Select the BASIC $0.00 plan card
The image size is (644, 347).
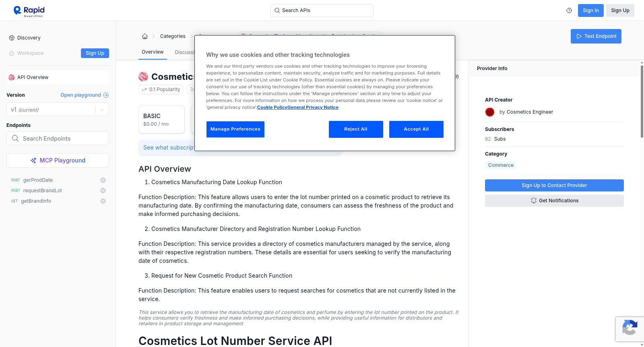(x=161, y=120)
